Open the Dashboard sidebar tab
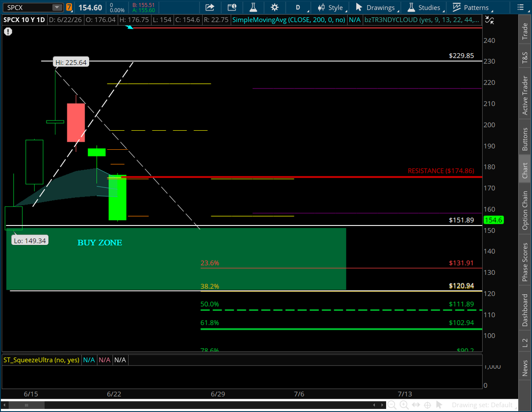This screenshot has height=412, width=532. click(525, 311)
